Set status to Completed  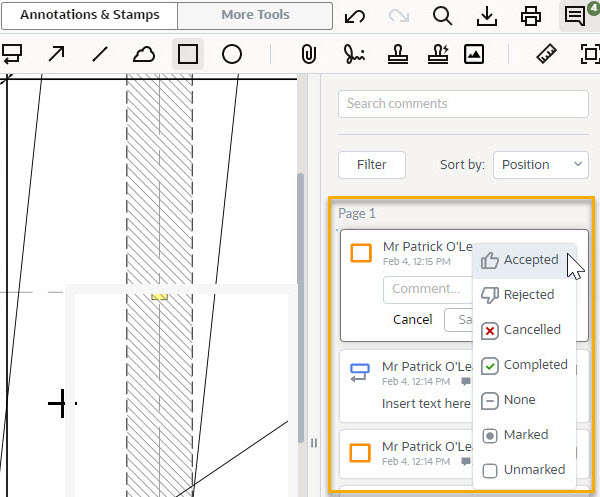tap(525, 365)
